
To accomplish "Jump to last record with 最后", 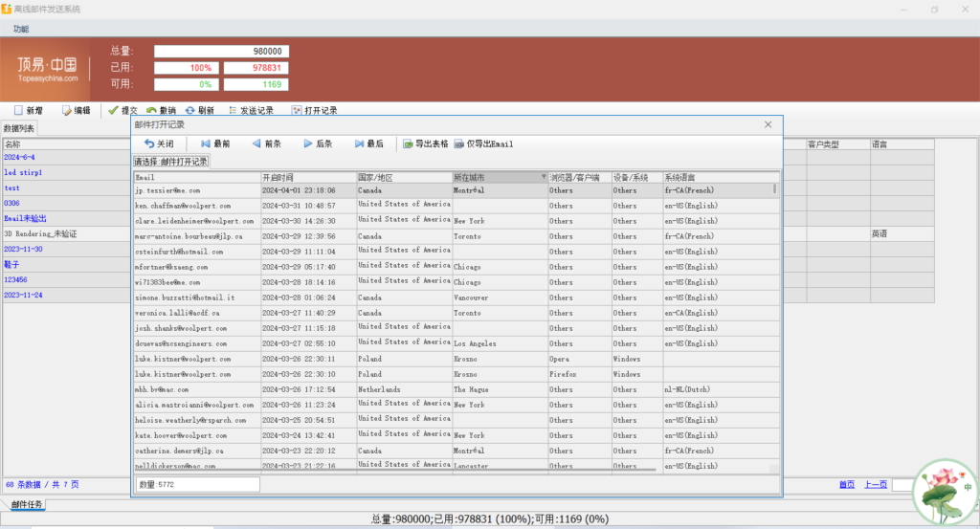I will tap(367, 143).
